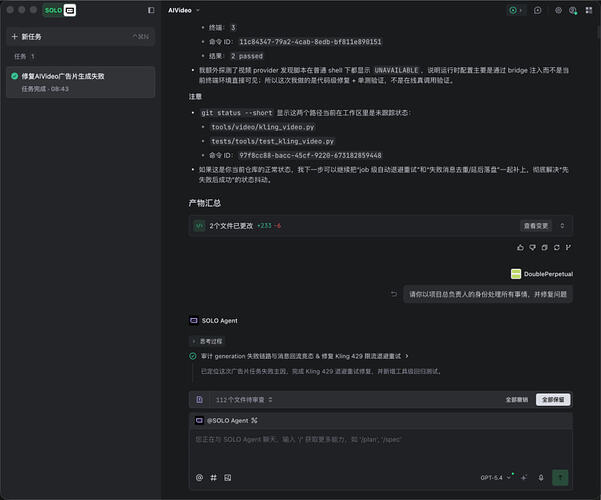The width and height of the screenshot is (601, 500).
Task: Click the user message bubble 请你以项目总负责人
Action: point(488,294)
